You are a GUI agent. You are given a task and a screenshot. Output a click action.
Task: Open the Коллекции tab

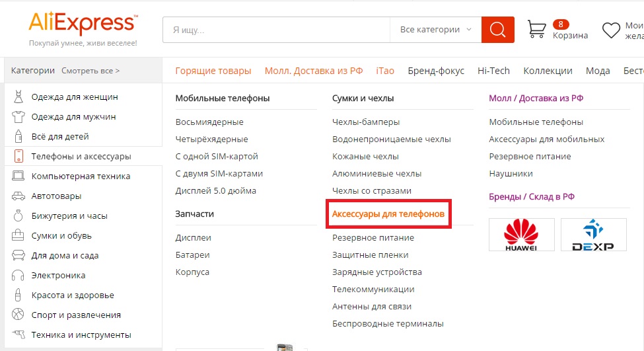[548, 71]
